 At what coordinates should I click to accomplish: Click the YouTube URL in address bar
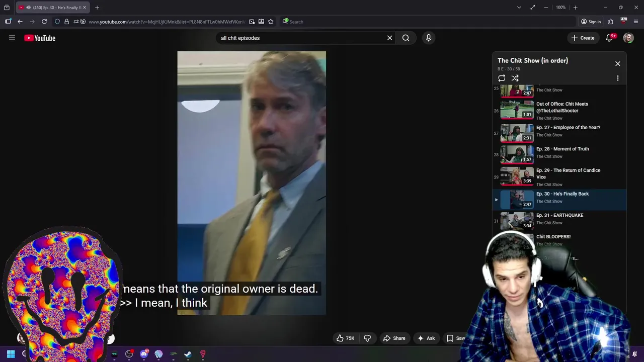click(167, 22)
